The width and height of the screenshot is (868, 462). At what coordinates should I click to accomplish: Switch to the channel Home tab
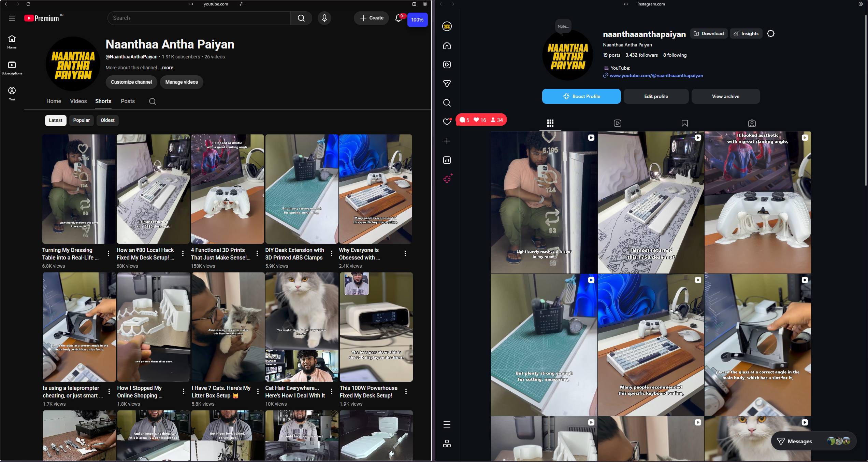[54, 101]
